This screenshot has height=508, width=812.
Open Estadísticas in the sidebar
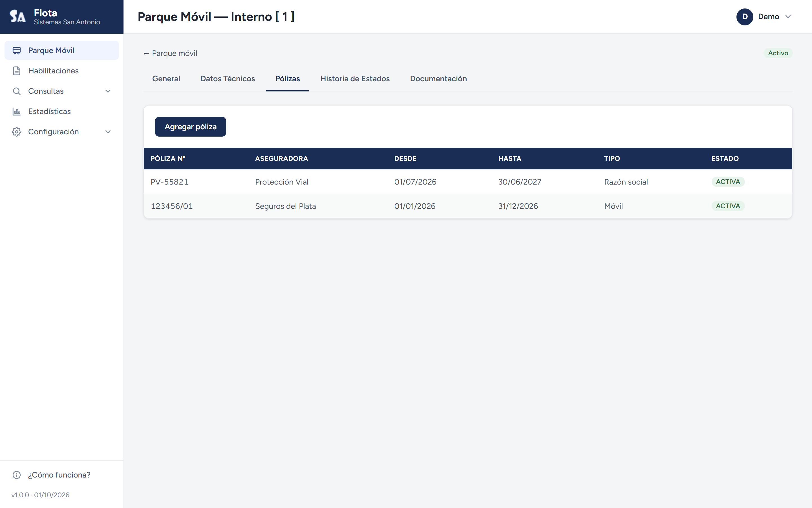62,111
